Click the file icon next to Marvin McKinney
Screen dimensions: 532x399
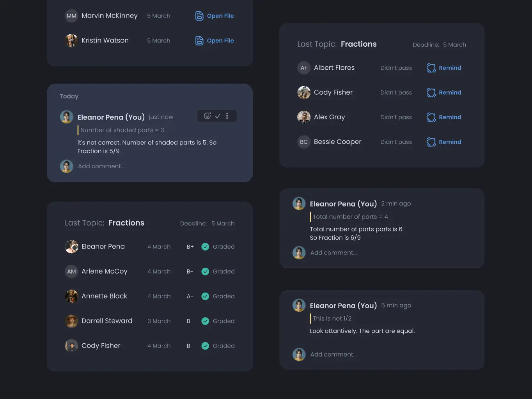[x=199, y=16]
